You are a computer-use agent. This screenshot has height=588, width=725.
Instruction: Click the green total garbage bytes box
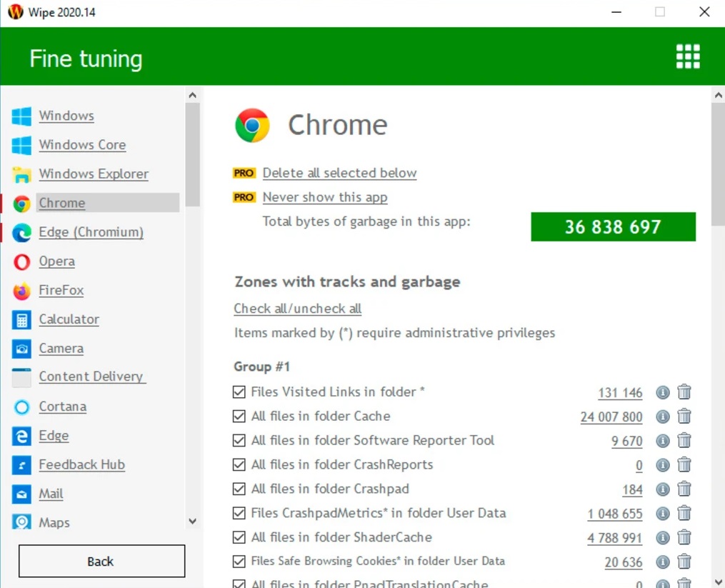point(613,227)
